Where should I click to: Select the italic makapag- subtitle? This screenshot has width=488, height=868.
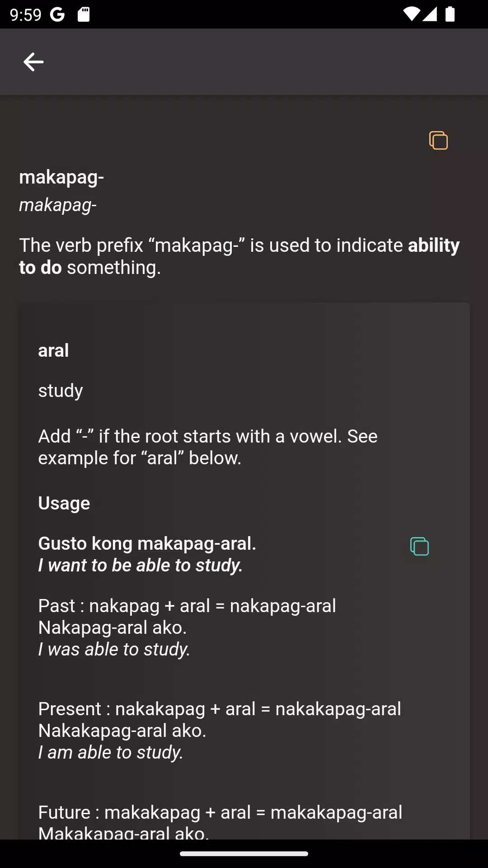pos(58,204)
